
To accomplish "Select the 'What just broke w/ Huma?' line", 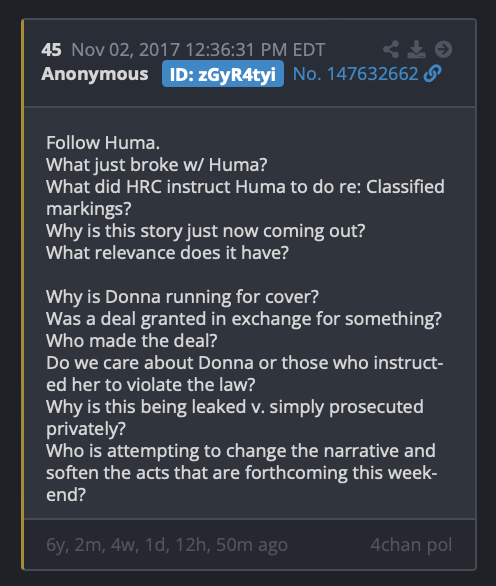I will click(x=157, y=165).
